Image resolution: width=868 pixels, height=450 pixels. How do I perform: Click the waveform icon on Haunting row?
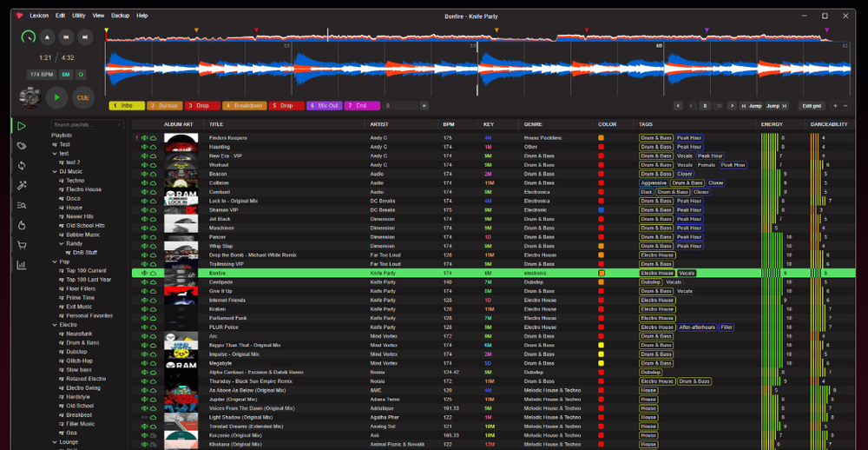[x=145, y=147]
